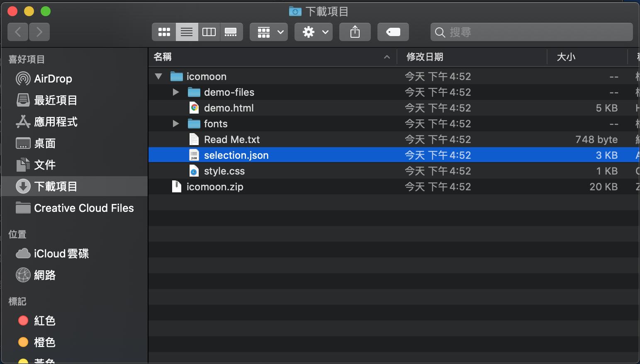Click the modified date of icomoon.zip
Viewport: 640px width, 364px height.
click(x=438, y=187)
